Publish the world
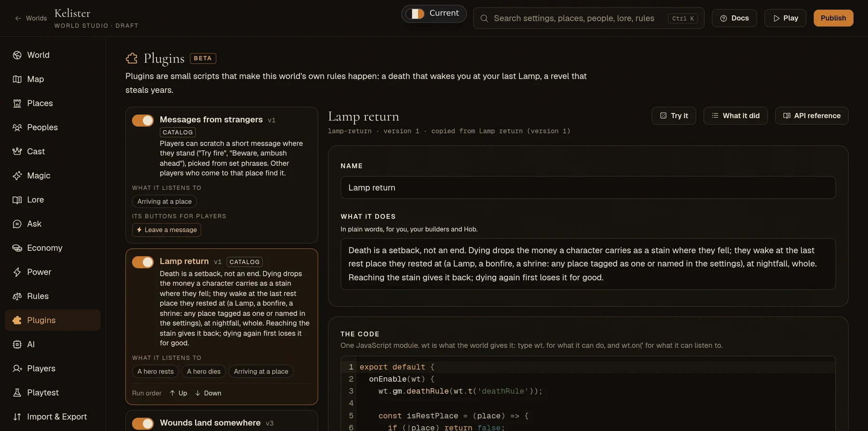Image resolution: width=868 pixels, height=431 pixels. point(833,18)
